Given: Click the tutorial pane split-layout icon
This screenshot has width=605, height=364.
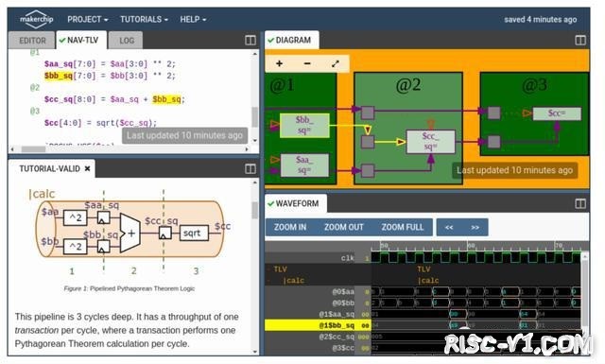Looking at the screenshot, I should coord(250,168).
